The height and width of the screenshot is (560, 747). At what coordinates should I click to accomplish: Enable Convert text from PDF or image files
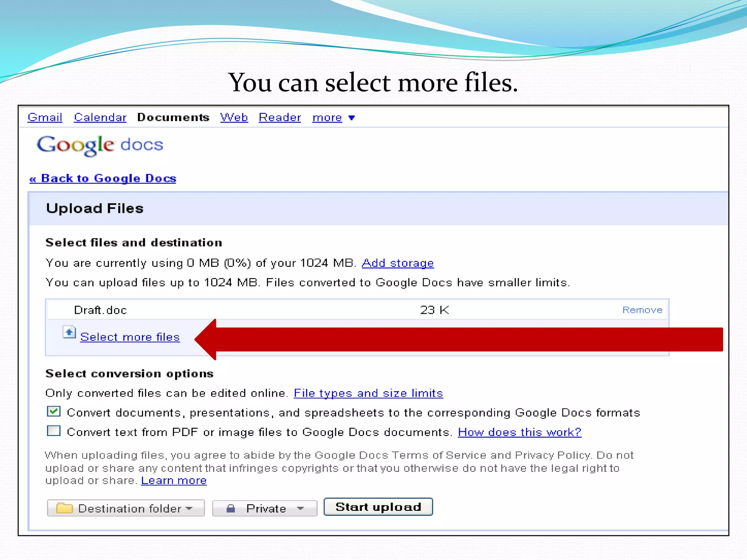pyautogui.click(x=54, y=431)
